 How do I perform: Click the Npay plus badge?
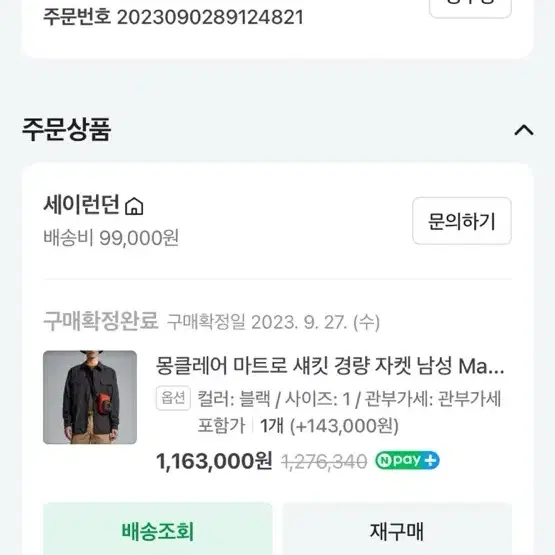coord(407,460)
